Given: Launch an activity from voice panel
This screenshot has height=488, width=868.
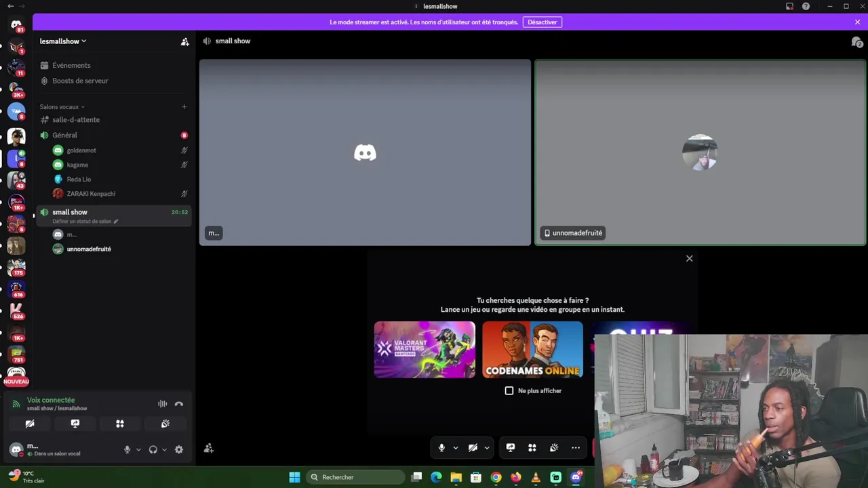Looking at the screenshot, I should point(120,424).
